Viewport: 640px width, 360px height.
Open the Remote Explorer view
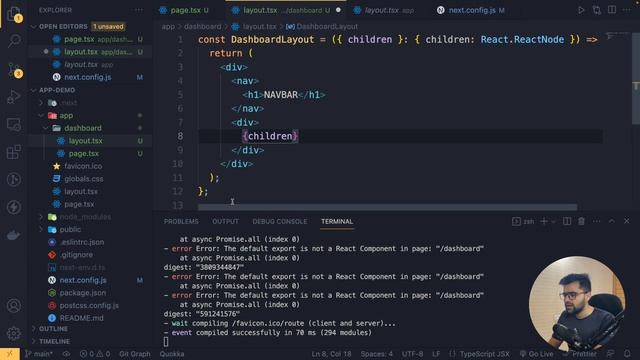coord(14,124)
